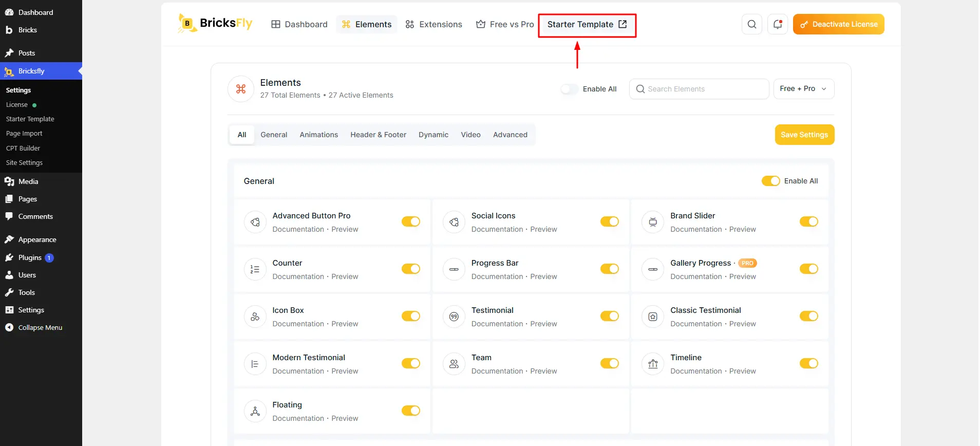Viewport: 980px width, 446px height.
Task: Click the Modern Testimonial element icon
Action: click(x=255, y=364)
